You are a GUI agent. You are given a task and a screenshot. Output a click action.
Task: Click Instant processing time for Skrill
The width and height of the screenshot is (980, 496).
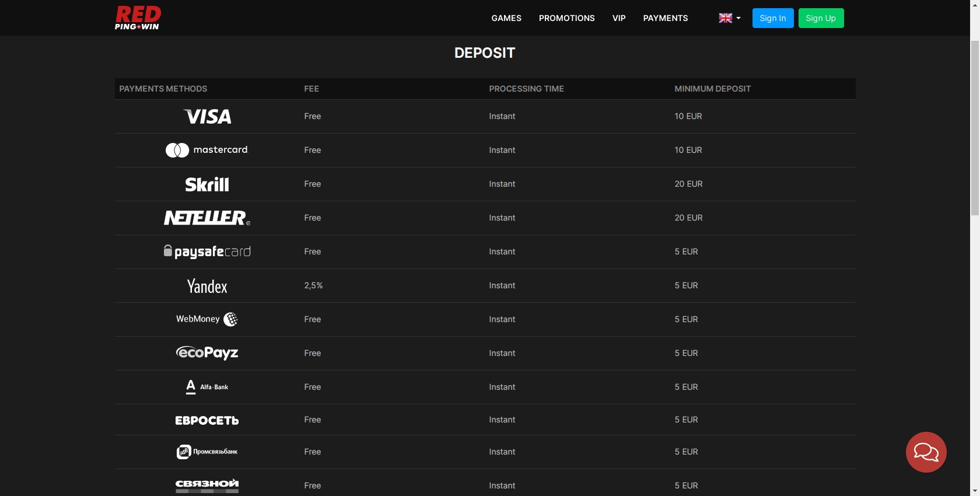(502, 184)
